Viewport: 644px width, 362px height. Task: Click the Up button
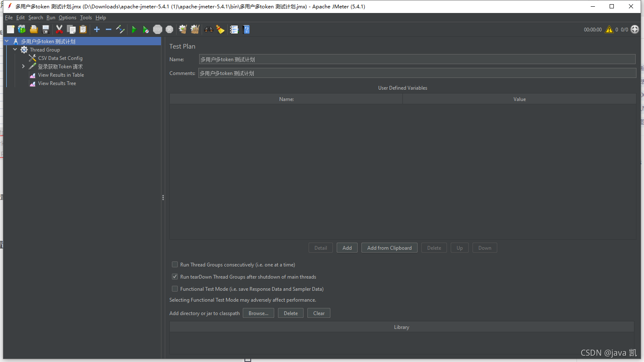coord(460,248)
